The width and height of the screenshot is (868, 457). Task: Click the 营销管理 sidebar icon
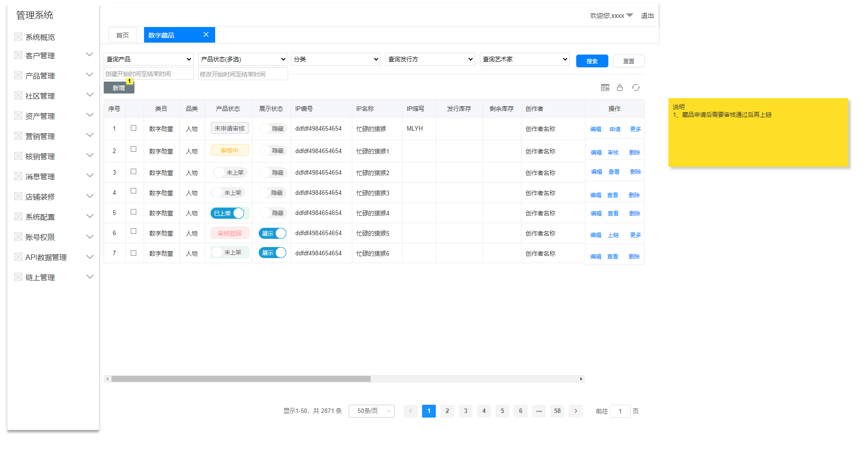pos(18,136)
